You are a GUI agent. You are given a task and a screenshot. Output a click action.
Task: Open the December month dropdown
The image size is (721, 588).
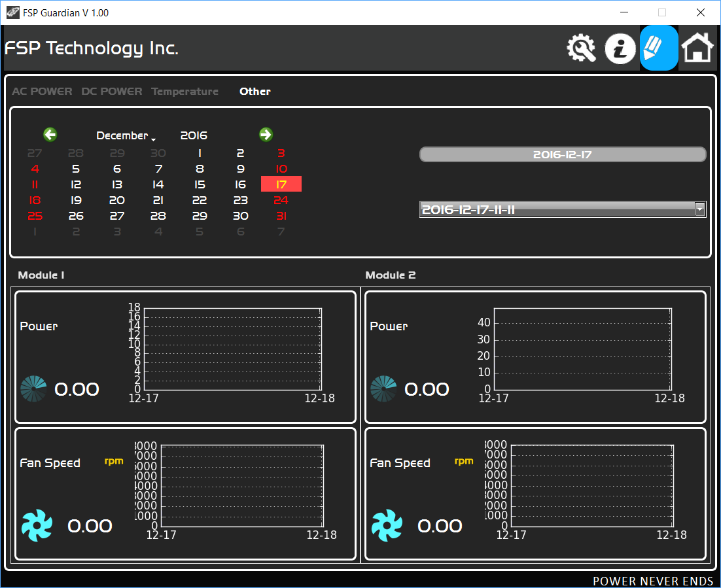click(x=126, y=135)
